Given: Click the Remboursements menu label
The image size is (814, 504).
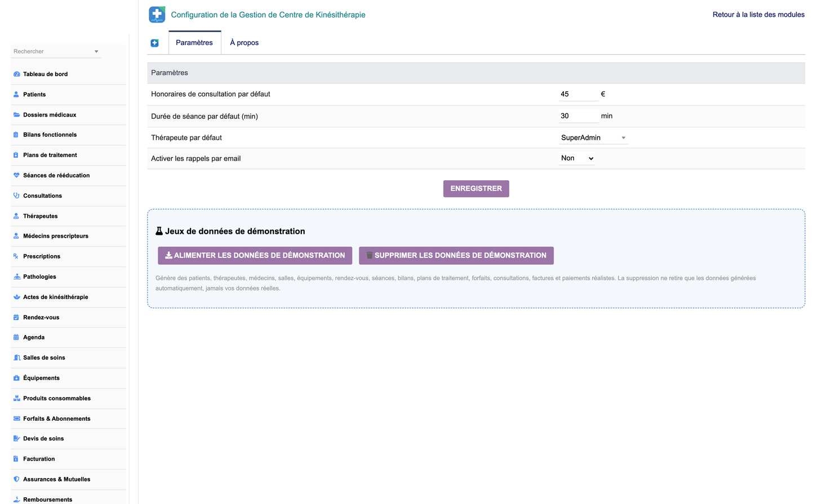Looking at the screenshot, I should point(48,499).
